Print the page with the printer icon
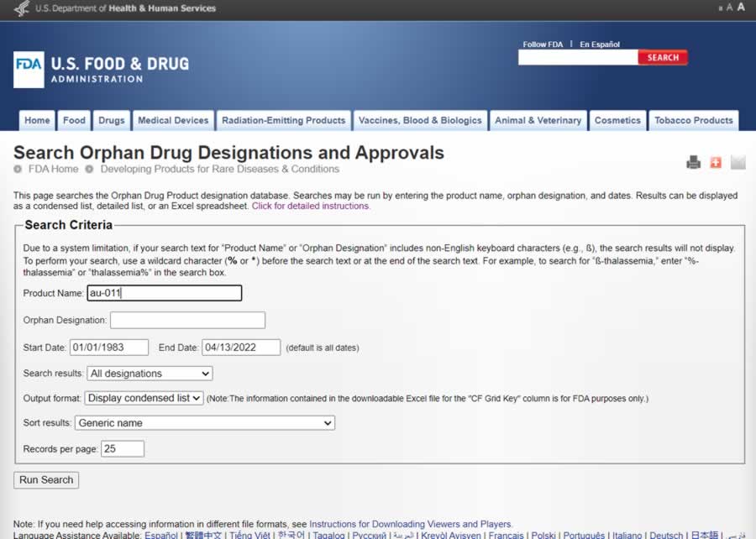The height and width of the screenshot is (539, 756). (693, 162)
